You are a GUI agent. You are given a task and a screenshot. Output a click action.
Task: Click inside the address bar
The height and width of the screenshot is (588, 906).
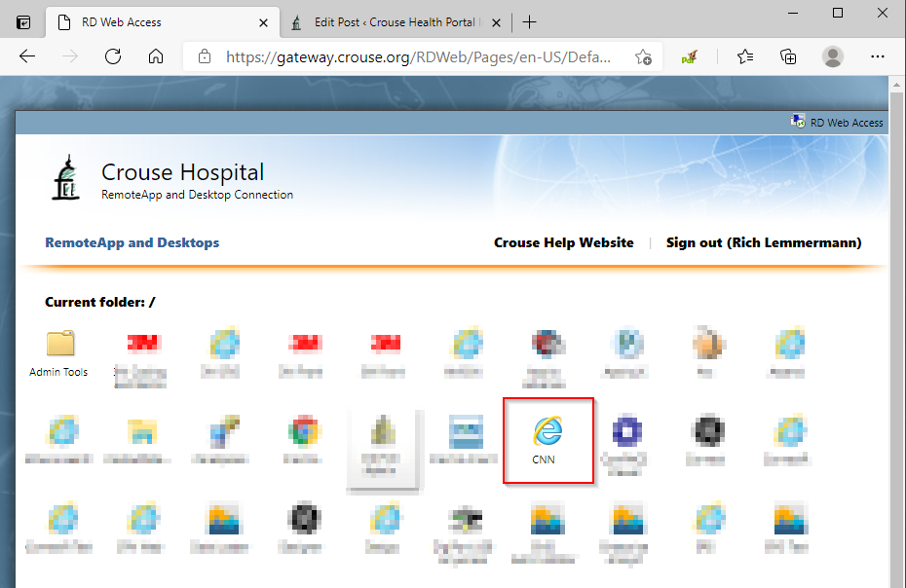tap(409, 56)
